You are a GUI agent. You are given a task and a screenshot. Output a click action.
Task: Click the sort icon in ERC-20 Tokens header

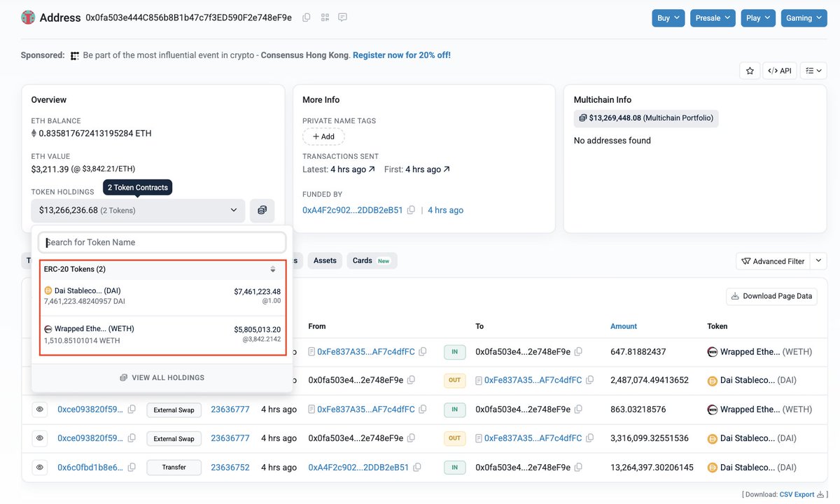click(273, 269)
